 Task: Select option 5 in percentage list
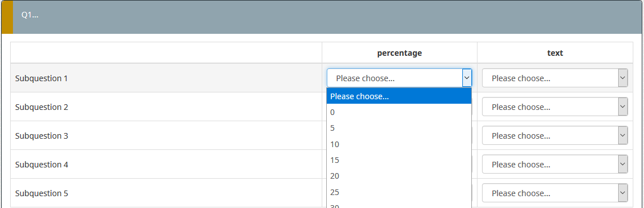(399, 128)
